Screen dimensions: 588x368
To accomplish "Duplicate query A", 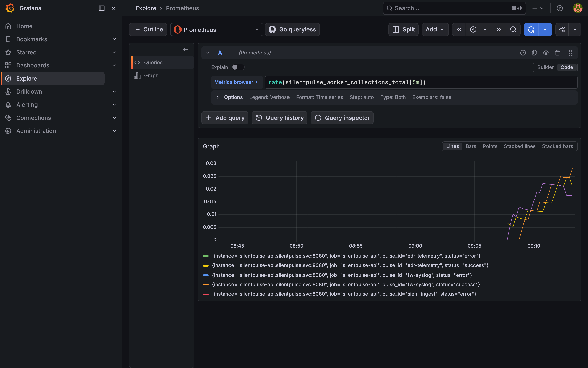I will (534, 53).
